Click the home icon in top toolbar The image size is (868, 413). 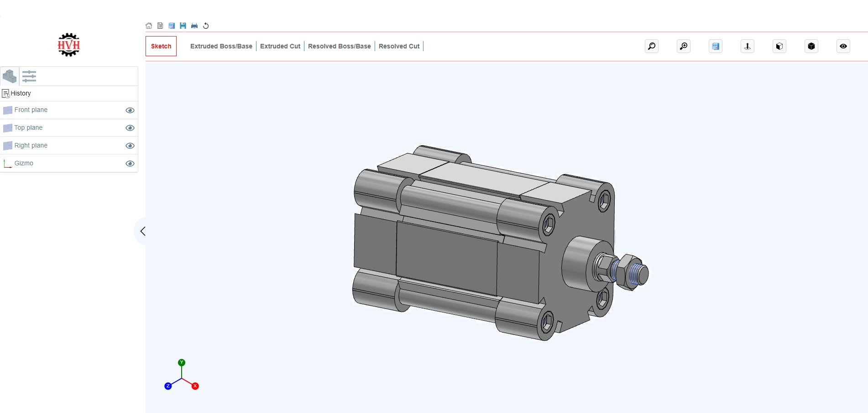click(149, 26)
